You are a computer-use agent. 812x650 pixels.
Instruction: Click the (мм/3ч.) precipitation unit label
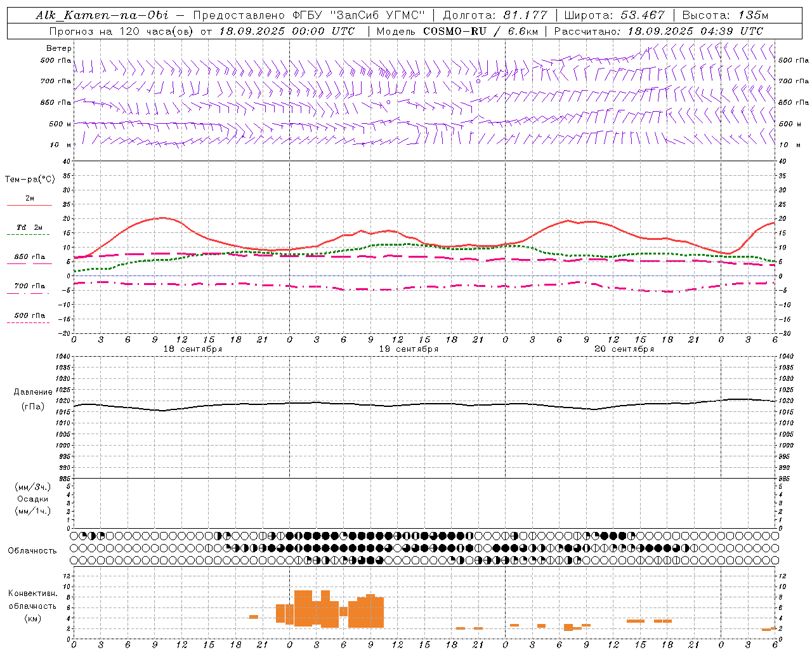pos(32,487)
